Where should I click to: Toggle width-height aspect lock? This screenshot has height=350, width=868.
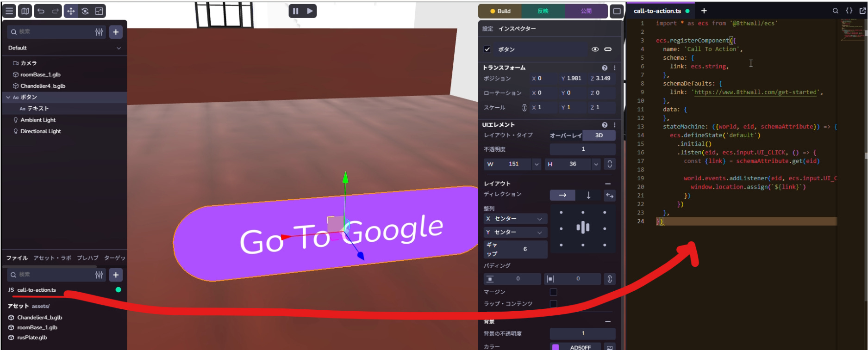(610, 164)
